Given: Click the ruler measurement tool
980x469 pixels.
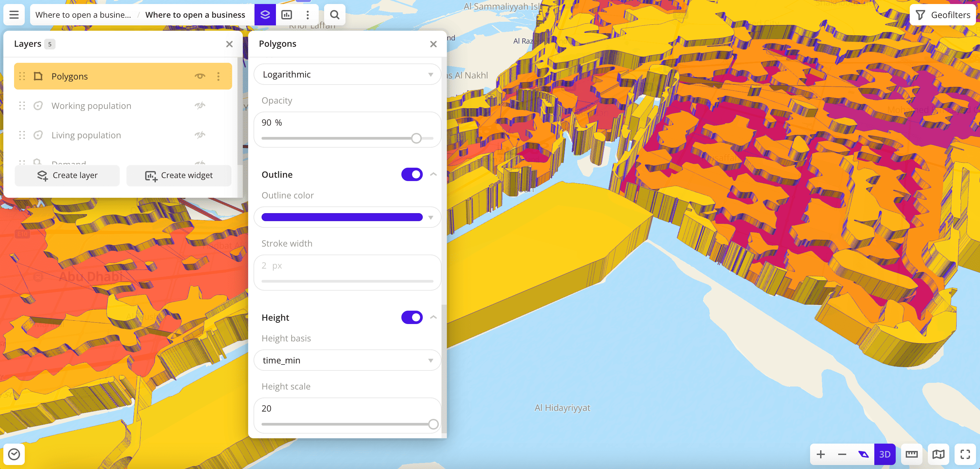Looking at the screenshot, I should 911,454.
